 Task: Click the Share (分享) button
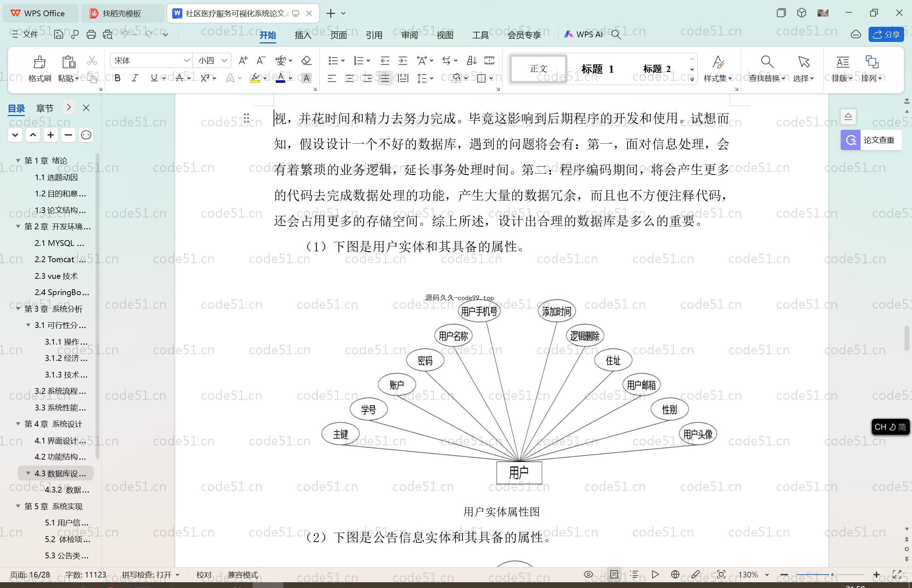tap(886, 34)
